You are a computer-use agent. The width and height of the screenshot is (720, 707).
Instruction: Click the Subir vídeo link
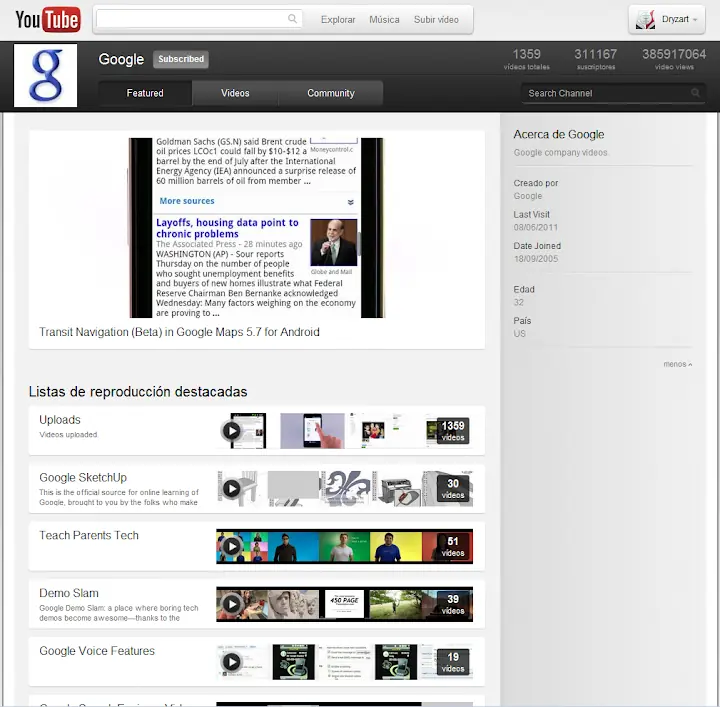[436, 19]
